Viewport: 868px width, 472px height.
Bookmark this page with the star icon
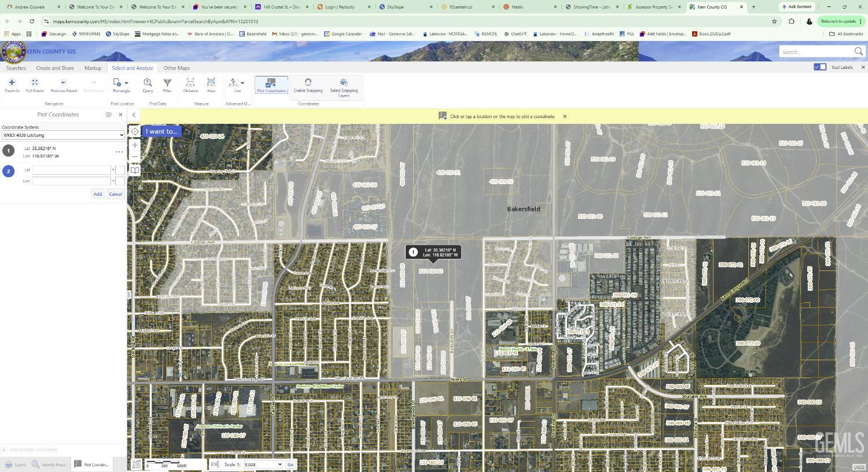coord(774,21)
